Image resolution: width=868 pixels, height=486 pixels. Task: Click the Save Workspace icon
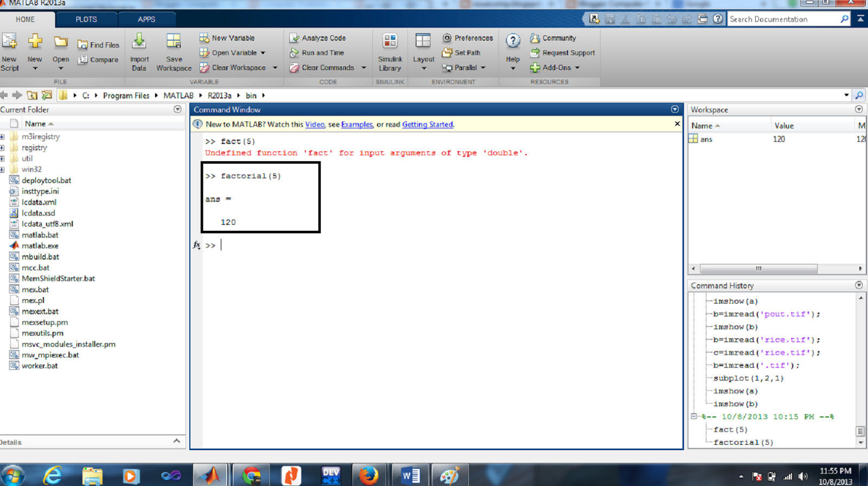(174, 41)
